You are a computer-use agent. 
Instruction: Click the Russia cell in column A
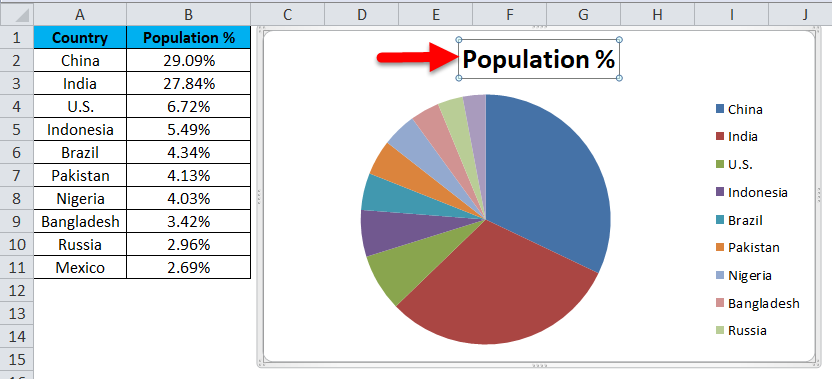[x=80, y=245]
